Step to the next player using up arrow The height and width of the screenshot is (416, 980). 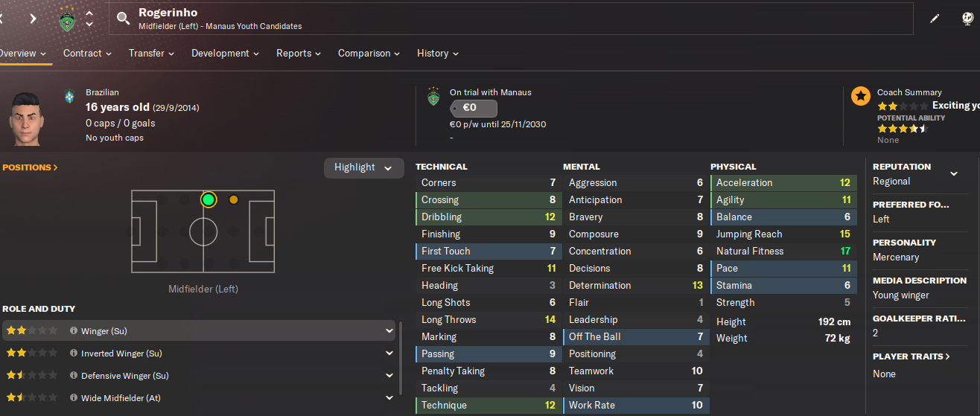pos(89,13)
